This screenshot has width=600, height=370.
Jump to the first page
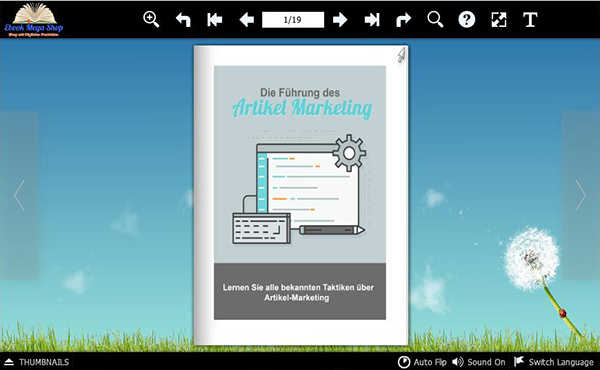coord(215,20)
